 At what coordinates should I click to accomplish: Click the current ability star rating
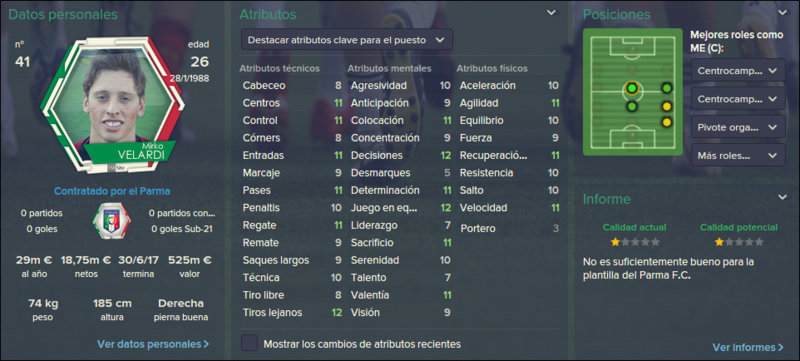(635, 242)
